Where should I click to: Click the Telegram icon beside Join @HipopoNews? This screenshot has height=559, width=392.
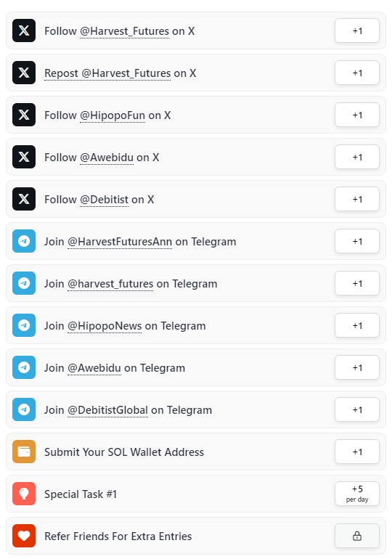(24, 325)
